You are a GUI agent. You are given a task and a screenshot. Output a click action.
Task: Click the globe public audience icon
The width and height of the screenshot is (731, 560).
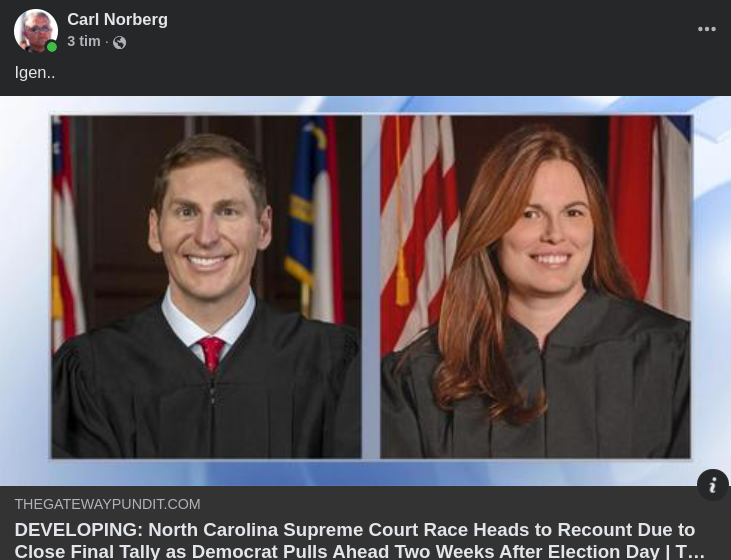(119, 42)
